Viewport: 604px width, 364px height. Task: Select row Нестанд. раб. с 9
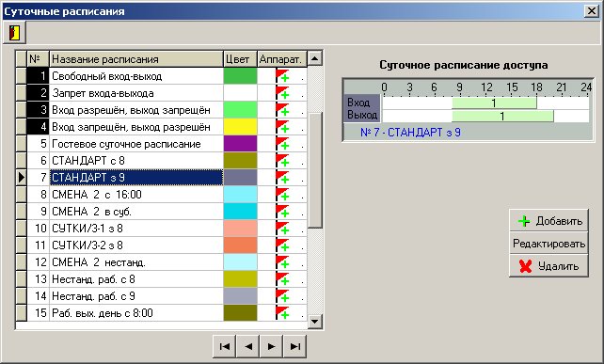136,296
